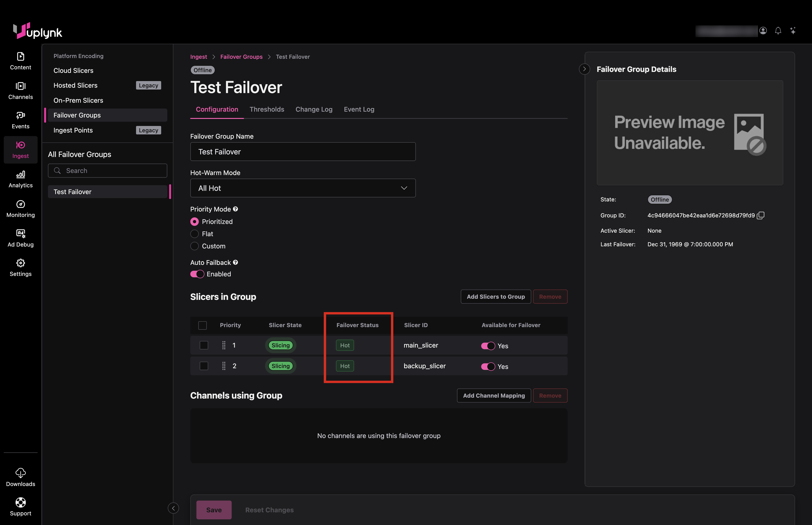The image size is (812, 525).
Task: Copy the Group ID to clipboard
Action: [x=760, y=215]
